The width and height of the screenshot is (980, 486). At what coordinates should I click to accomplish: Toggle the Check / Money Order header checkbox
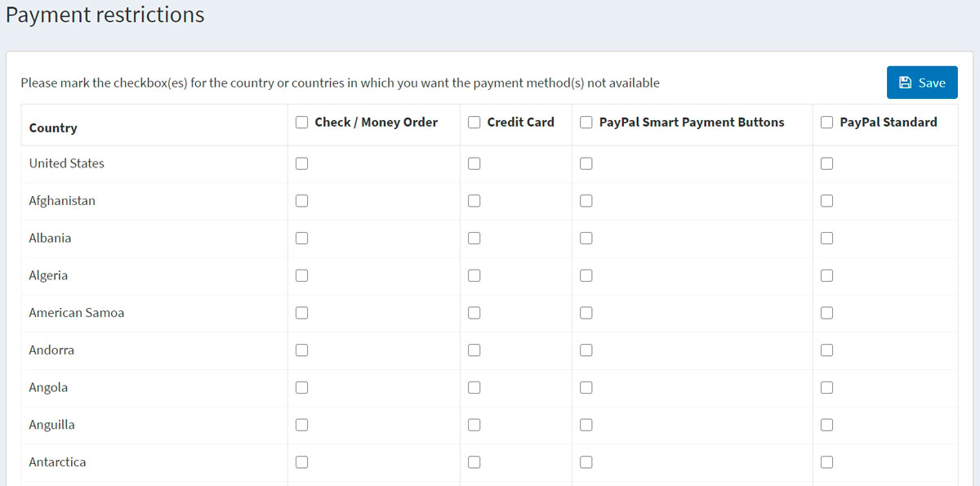point(301,123)
